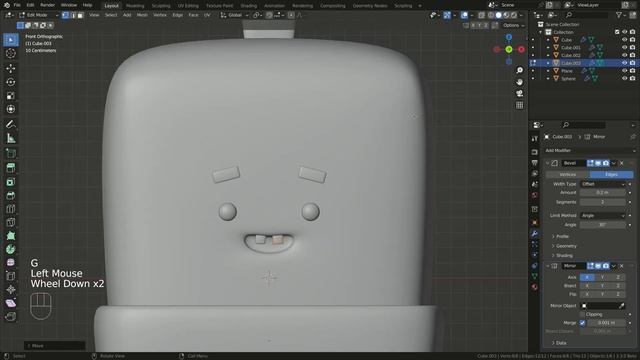Screen dimensions: 640x360
Task: Select the Spin tool
Action: click(11, 249)
